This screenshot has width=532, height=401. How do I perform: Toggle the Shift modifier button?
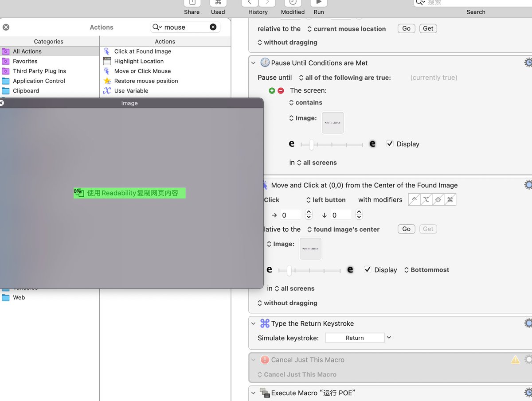click(438, 200)
